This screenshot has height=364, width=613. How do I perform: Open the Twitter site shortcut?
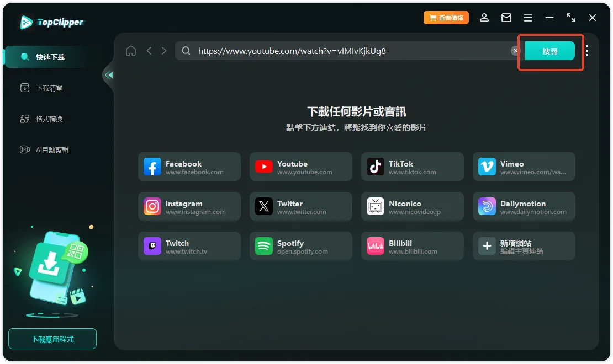[301, 207]
